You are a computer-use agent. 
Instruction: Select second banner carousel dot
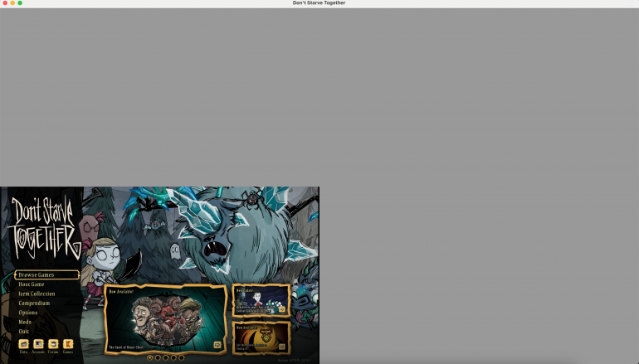point(158,357)
